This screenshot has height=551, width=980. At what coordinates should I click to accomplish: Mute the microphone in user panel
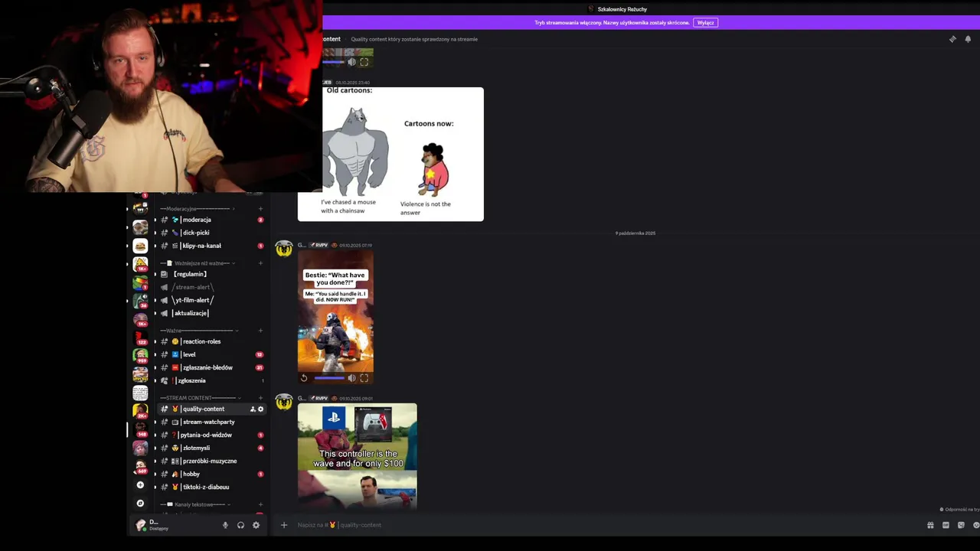[225, 525]
